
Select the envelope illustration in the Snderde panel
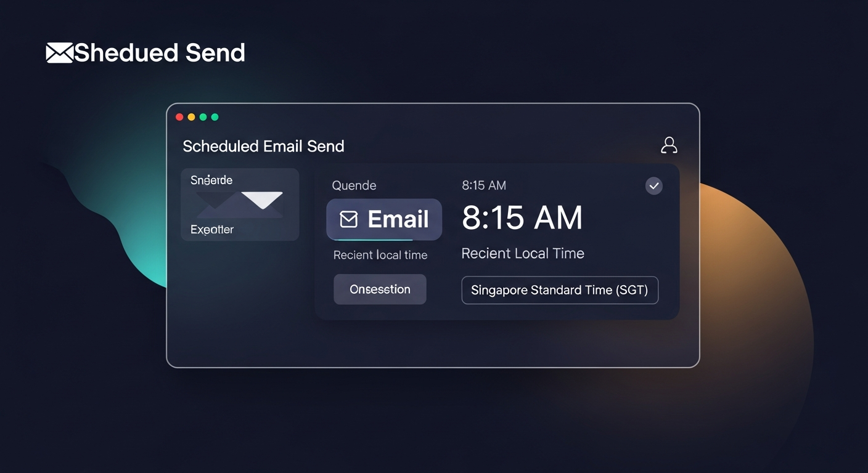tap(240, 204)
